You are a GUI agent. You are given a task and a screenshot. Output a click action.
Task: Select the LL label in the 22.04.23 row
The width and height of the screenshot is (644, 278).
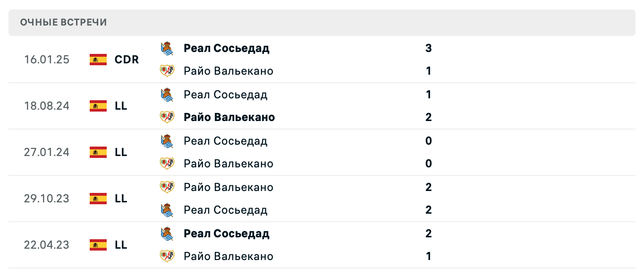(x=121, y=245)
